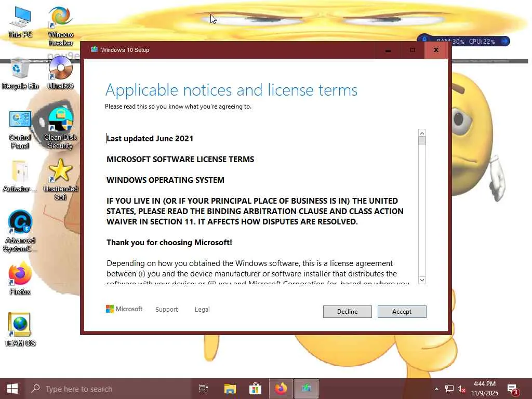Screen dimensions: 532x399
Task: Click Windows Setup taskbar button
Action: point(307,389)
